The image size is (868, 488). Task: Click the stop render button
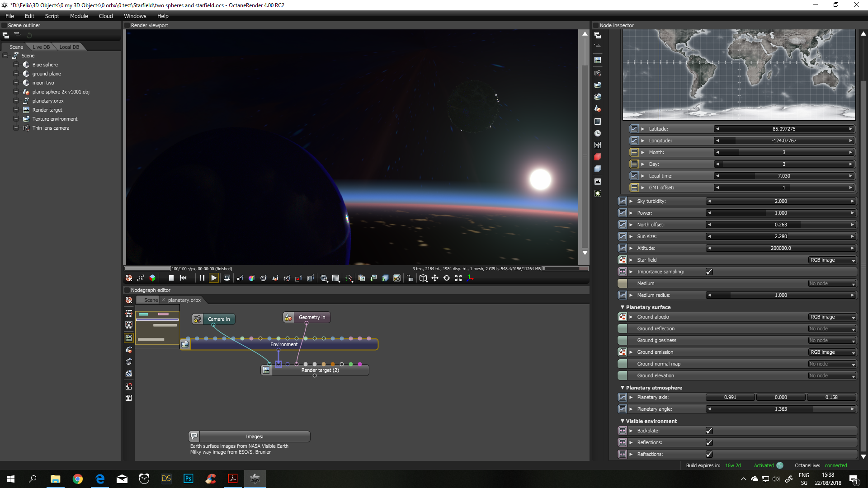[x=171, y=278]
